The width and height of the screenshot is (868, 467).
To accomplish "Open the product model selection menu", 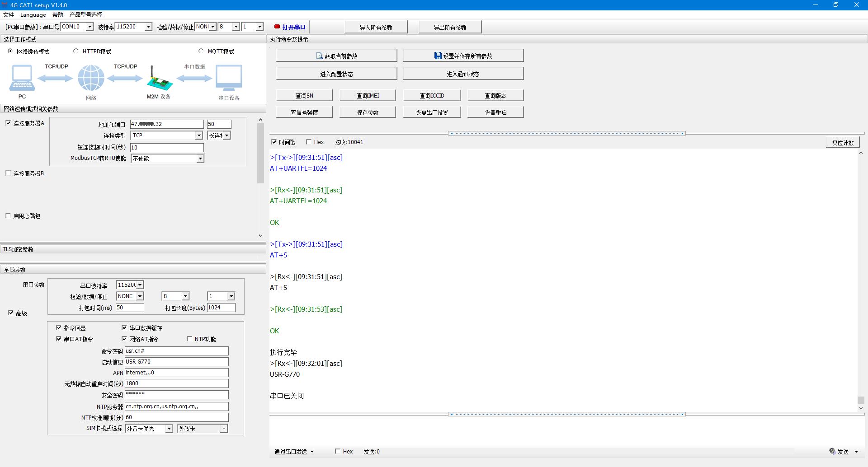I will 85,14.
